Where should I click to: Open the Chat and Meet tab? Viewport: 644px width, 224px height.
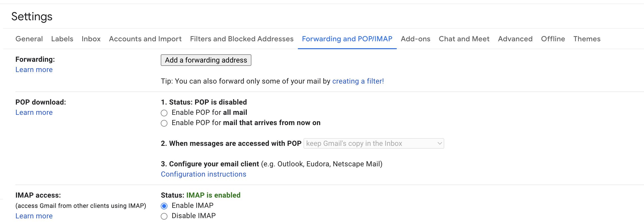[x=464, y=39]
